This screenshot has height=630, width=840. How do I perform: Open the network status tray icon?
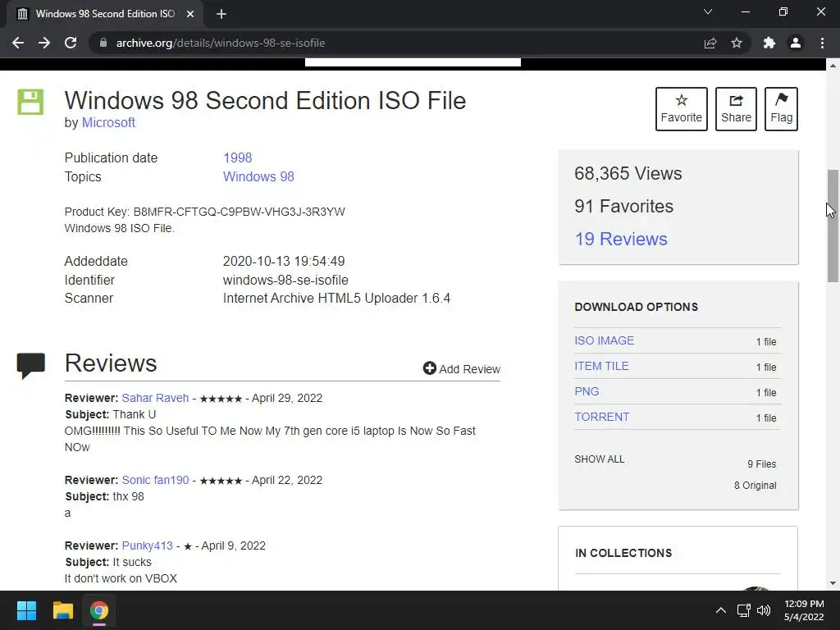tap(743, 610)
